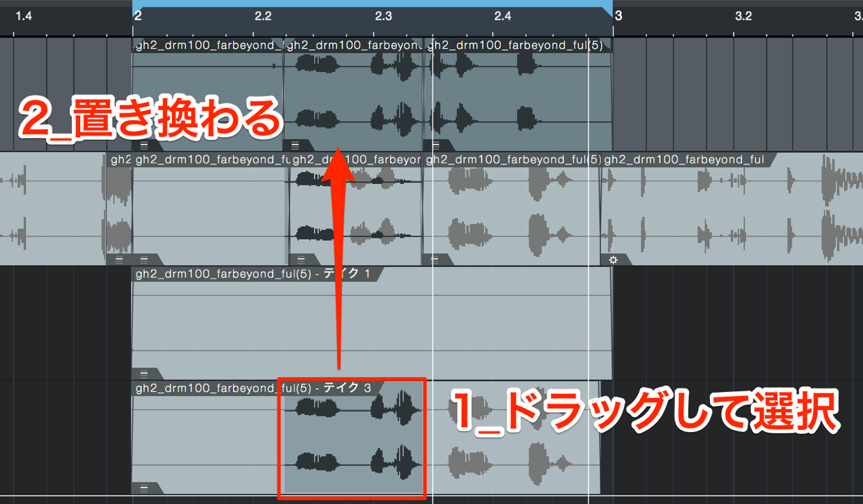Image resolution: width=863 pixels, height=504 pixels.
Task: Click the menu icon of the second track's dark-waveform clip
Action: tap(301, 259)
